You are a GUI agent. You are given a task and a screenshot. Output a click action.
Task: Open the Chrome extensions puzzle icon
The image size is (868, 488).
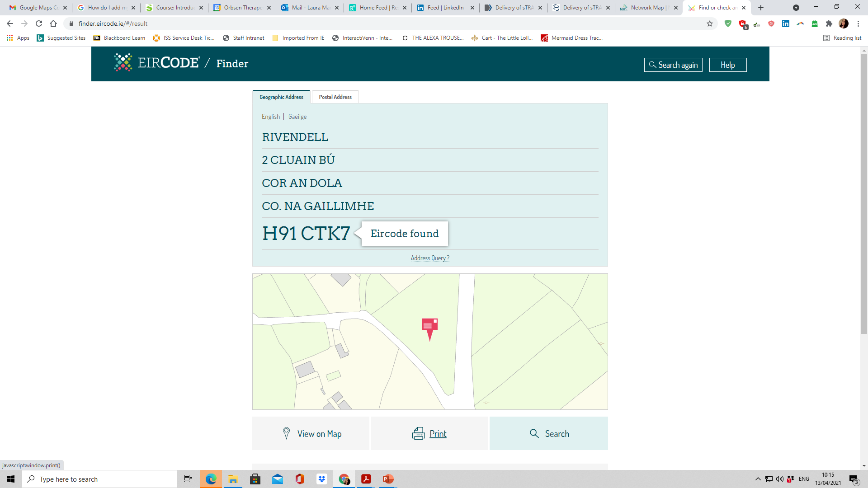tap(829, 23)
